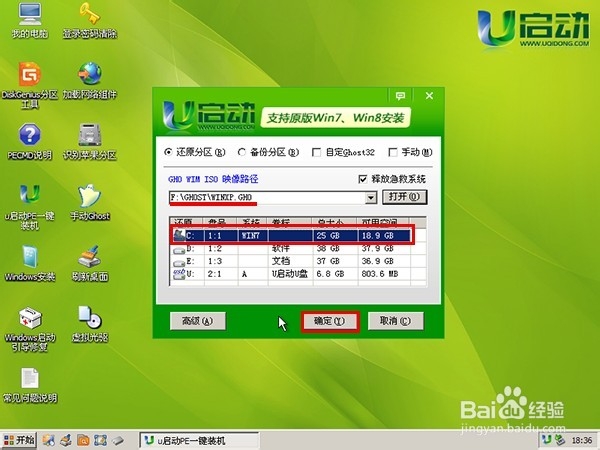Click the F:\GHOST\WINXP.GHO path field

pyautogui.click(x=267, y=198)
